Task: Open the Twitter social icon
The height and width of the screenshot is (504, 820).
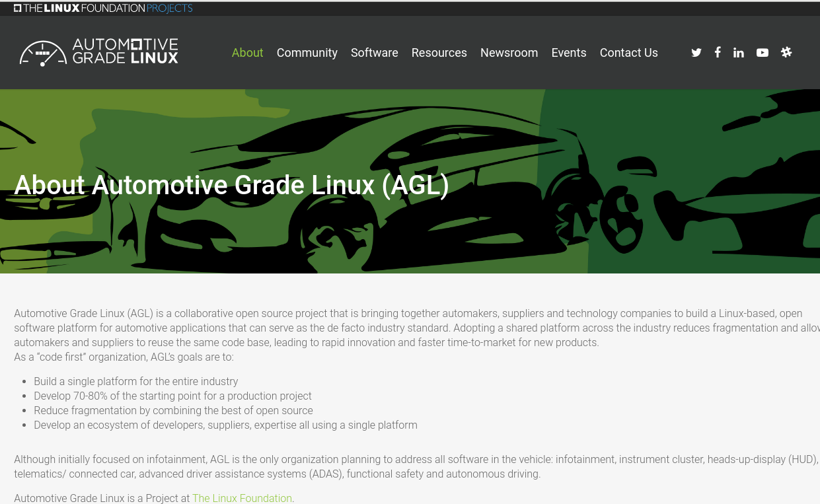Action: pyautogui.click(x=696, y=53)
